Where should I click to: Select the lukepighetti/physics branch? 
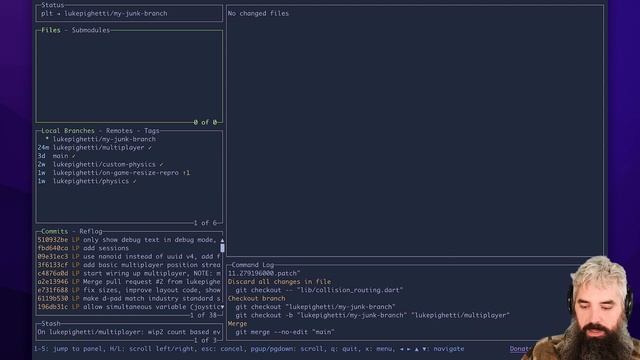click(129, 181)
